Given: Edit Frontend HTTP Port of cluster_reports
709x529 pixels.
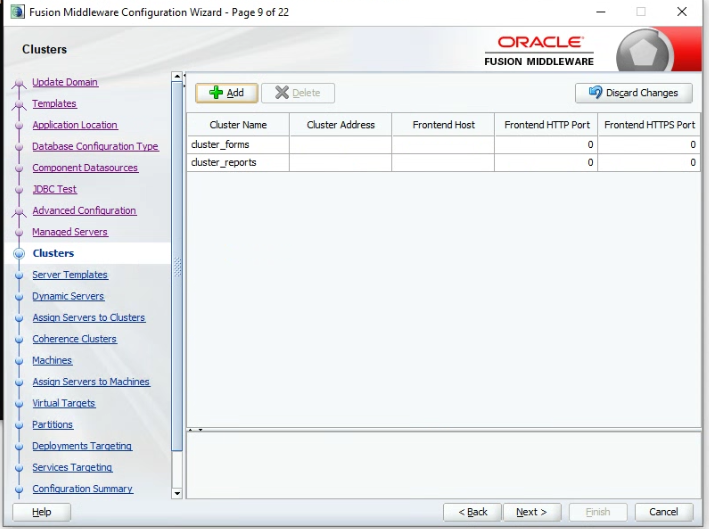Looking at the screenshot, I should pyautogui.click(x=546, y=162).
